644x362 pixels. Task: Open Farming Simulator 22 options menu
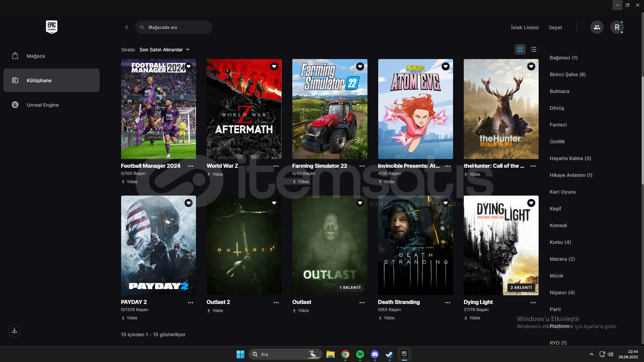tap(362, 166)
